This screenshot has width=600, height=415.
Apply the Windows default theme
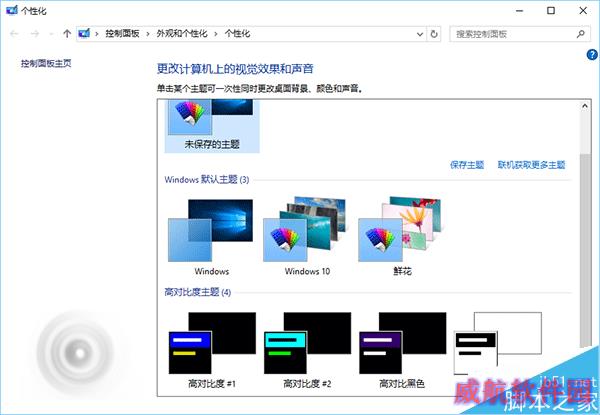click(211, 237)
